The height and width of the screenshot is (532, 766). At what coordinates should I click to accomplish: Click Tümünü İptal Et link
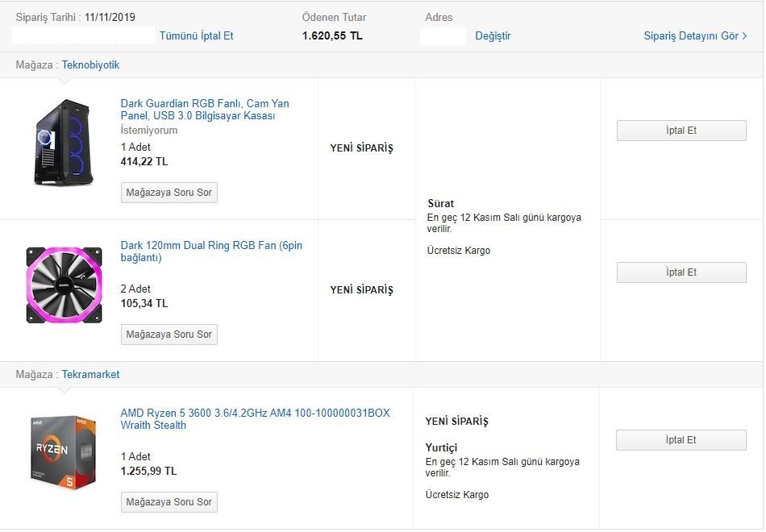coord(196,35)
